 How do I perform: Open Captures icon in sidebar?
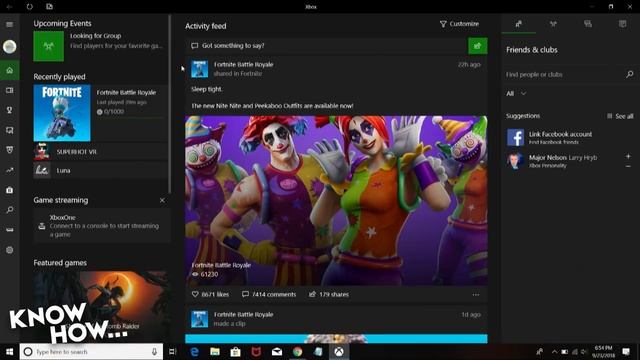[x=9, y=130]
